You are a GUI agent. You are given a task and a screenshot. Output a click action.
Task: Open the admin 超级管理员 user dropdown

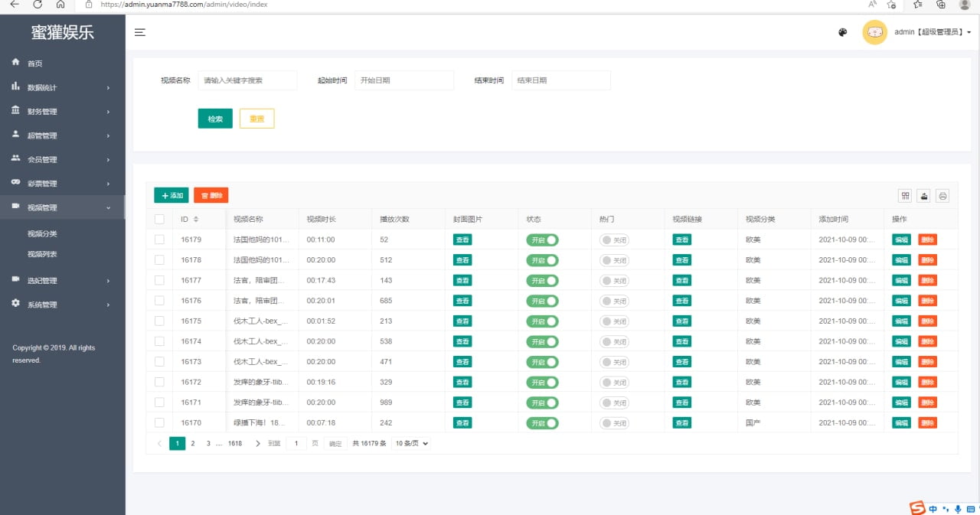[933, 32]
